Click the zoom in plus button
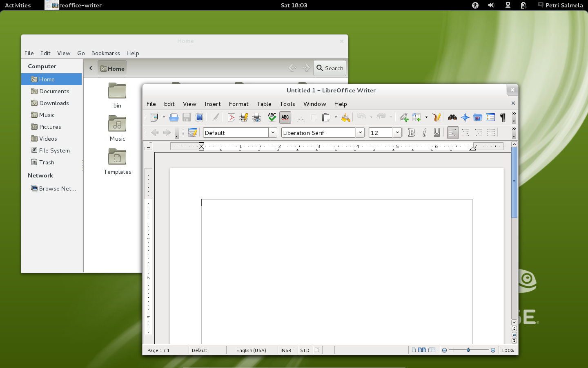Viewport: 588px width, 368px height. pos(493,350)
